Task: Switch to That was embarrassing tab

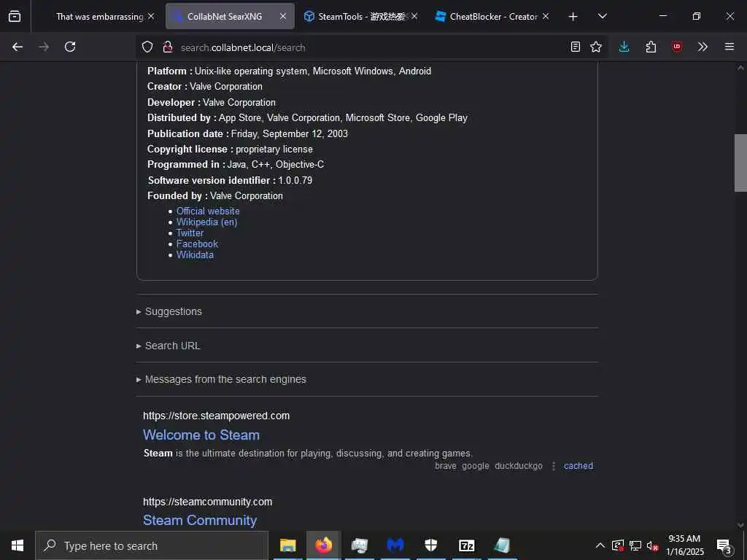Action: coord(99,17)
